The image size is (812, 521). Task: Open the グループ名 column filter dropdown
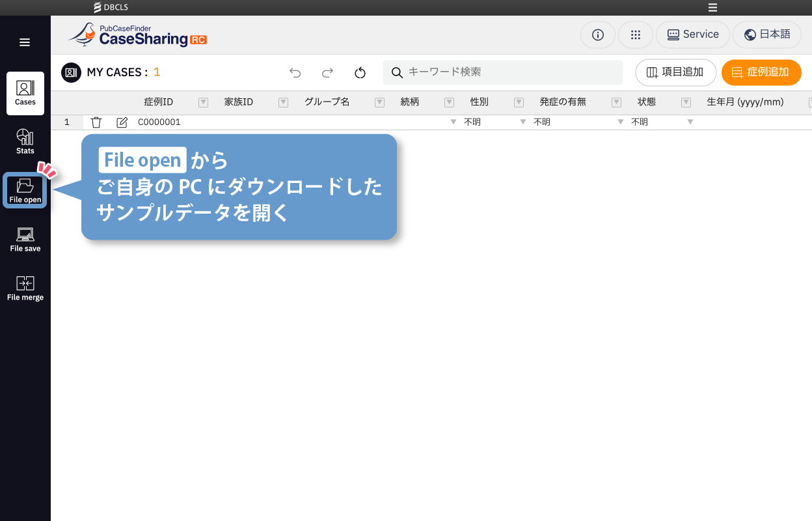click(379, 102)
